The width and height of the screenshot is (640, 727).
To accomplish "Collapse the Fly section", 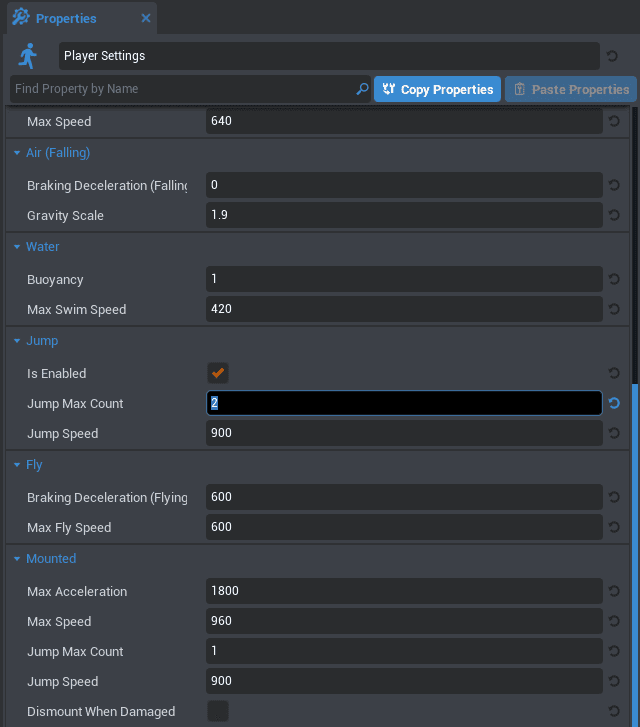I will click(17, 465).
